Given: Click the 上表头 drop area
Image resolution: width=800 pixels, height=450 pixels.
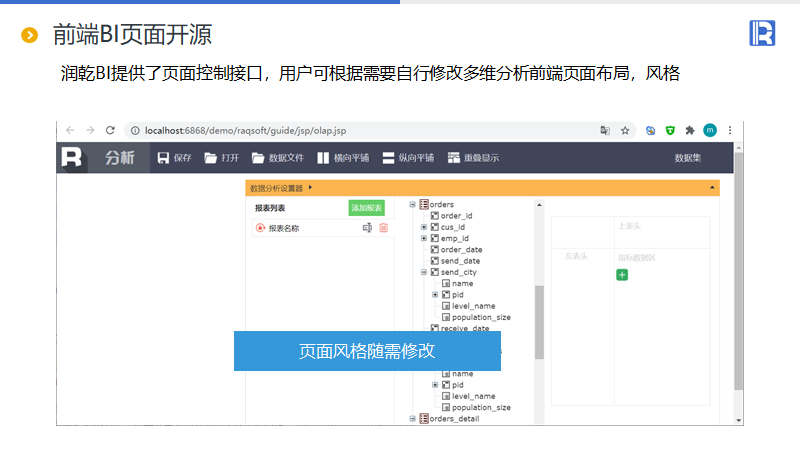Looking at the screenshot, I should coord(662,233).
